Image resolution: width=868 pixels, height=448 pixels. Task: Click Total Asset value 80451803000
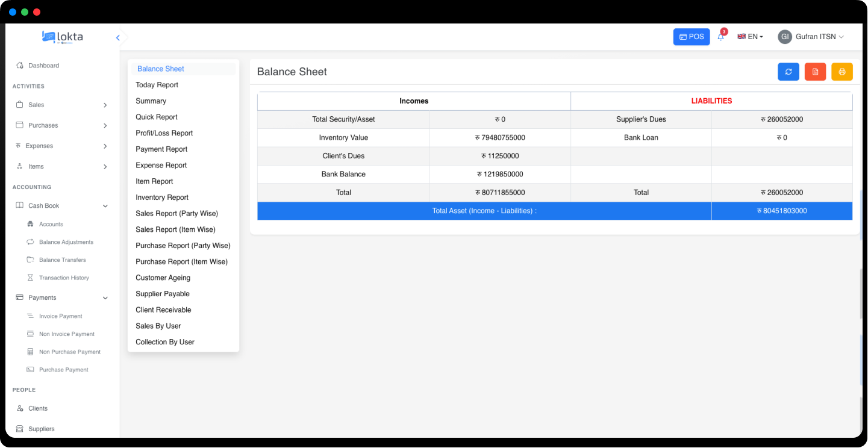(782, 211)
